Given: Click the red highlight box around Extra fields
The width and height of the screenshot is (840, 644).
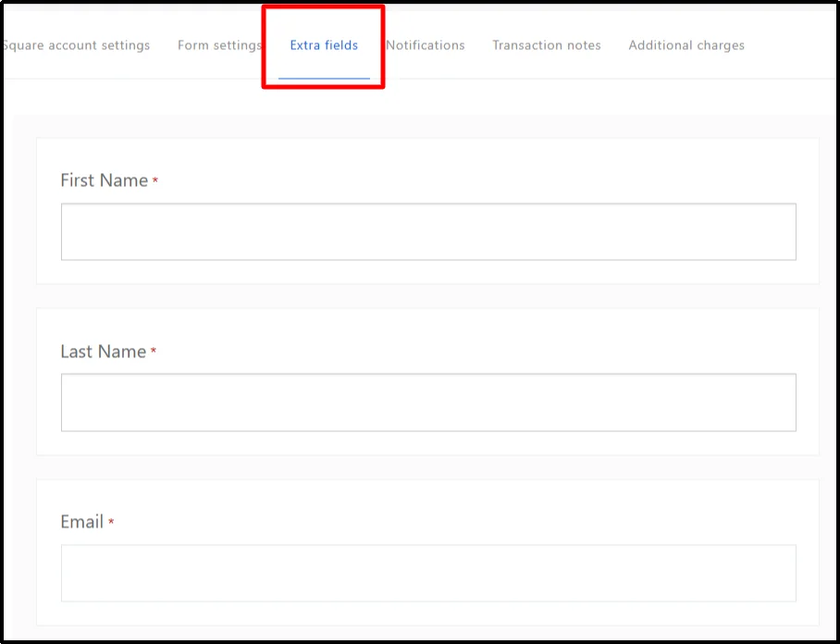Looking at the screenshot, I should [x=324, y=9].
